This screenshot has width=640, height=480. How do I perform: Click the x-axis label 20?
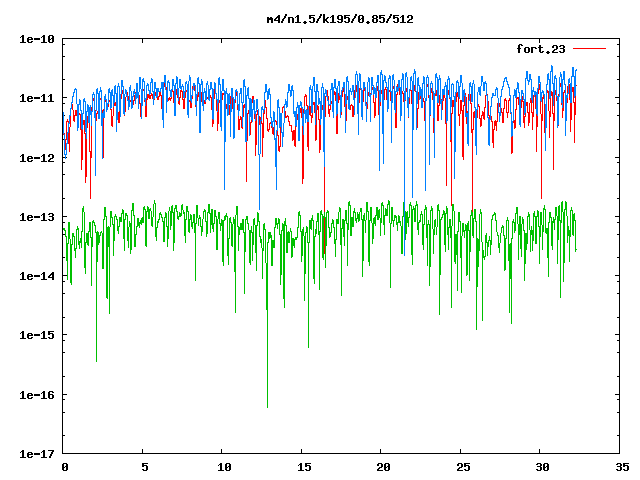point(383,467)
